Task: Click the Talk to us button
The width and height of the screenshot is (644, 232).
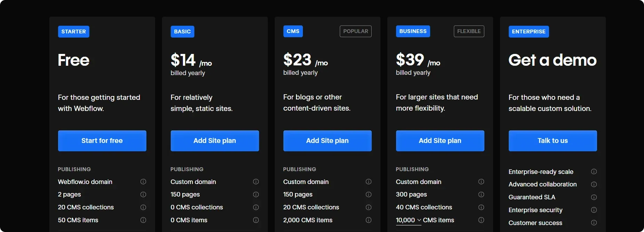Action: tap(553, 141)
